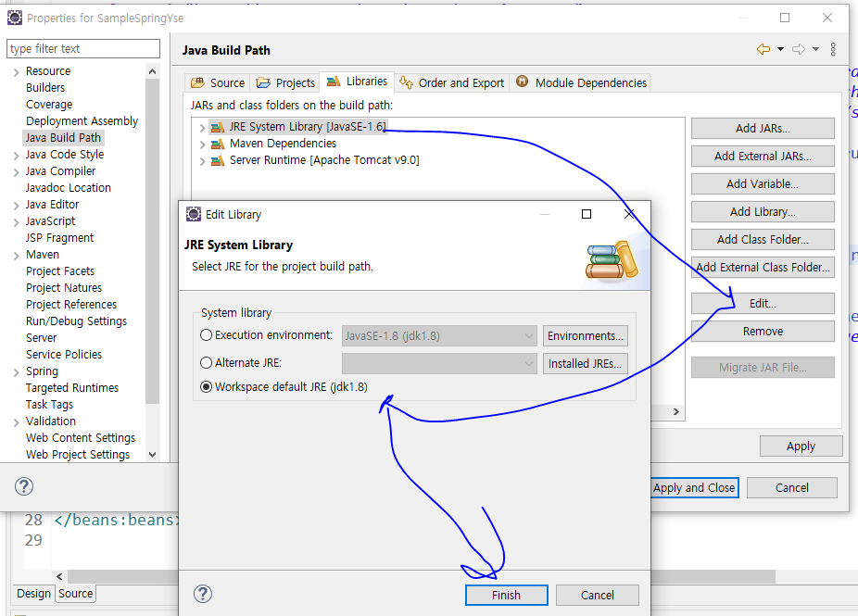Click Cancel in Properties dialog
This screenshot has width=858, height=616.
[791, 488]
